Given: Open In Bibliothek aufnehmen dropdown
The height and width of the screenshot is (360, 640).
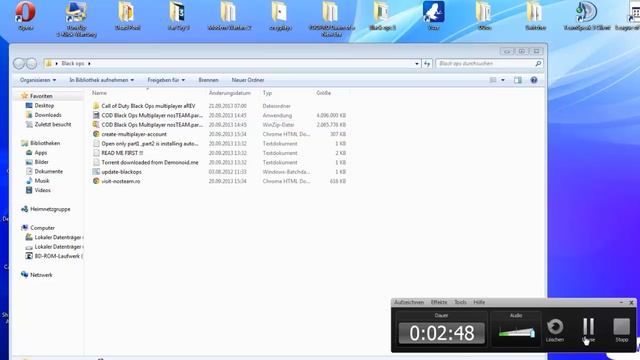Looking at the screenshot, I should pyautogui.click(x=102, y=80).
